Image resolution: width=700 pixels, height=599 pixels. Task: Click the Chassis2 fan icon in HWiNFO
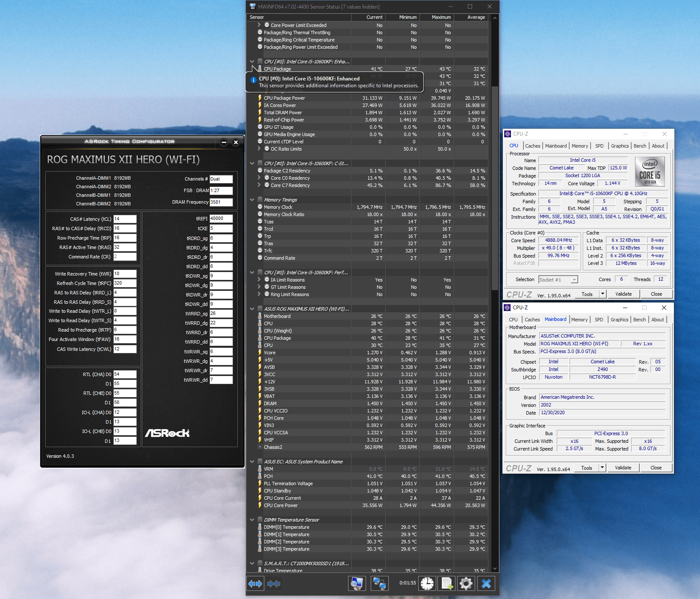coord(260,447)
